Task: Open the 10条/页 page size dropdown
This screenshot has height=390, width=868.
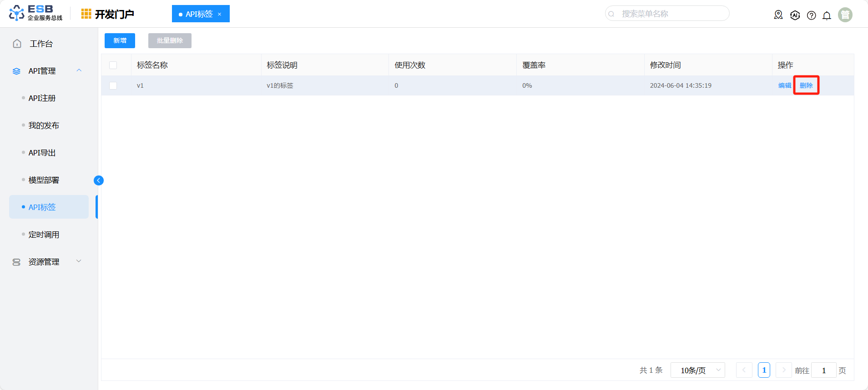Action: point(697,370)
